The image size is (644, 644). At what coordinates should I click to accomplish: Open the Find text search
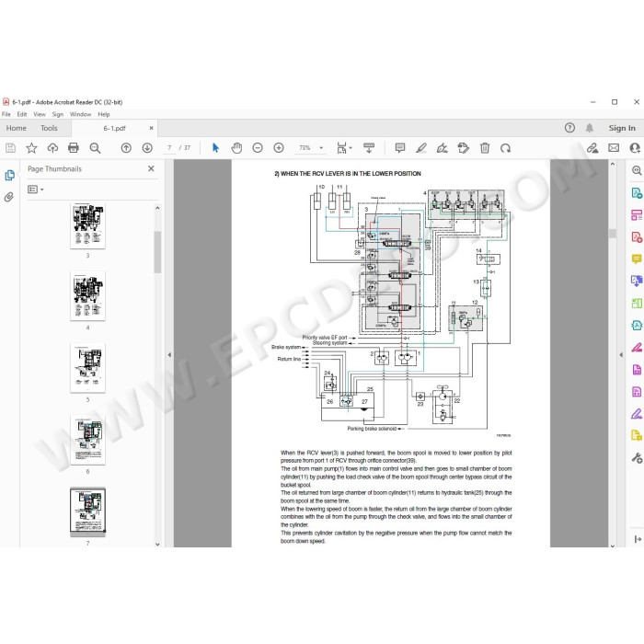(95, 148)
